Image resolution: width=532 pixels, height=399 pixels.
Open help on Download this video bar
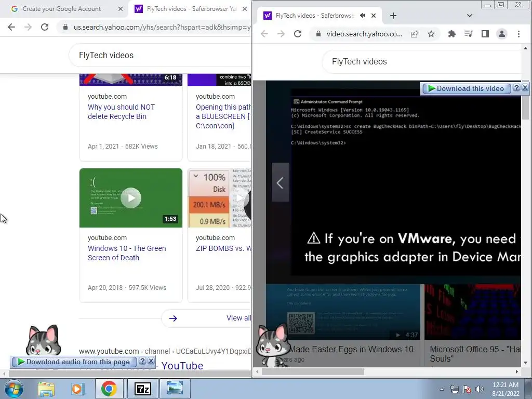(x=516, y=88)
